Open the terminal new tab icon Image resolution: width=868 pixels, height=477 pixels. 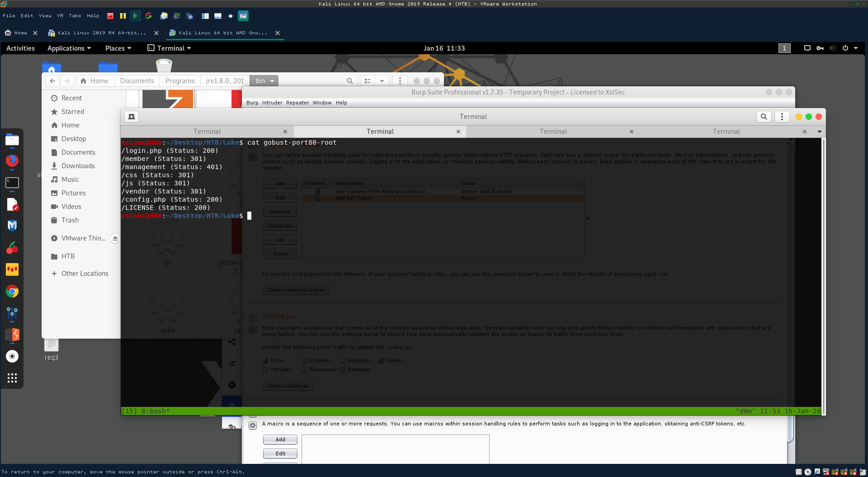[132, 117]
